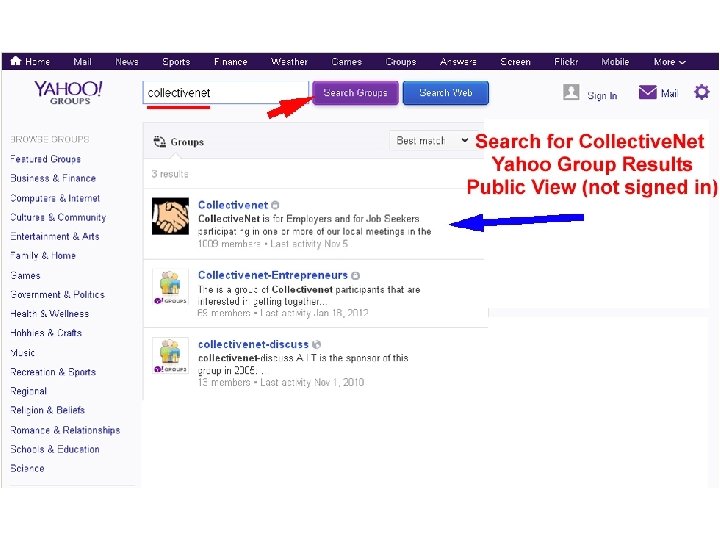720x540 pixels.
Task: Open the Collectivenet-Entrepreneurs group link
Action: 273,275
